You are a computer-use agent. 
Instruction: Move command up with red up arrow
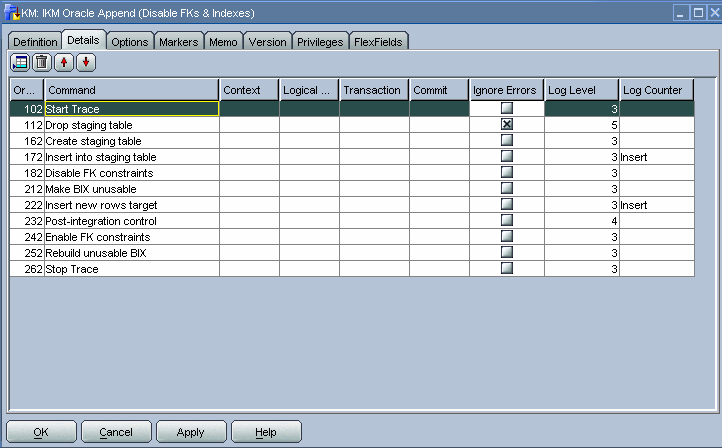(64, 63)
